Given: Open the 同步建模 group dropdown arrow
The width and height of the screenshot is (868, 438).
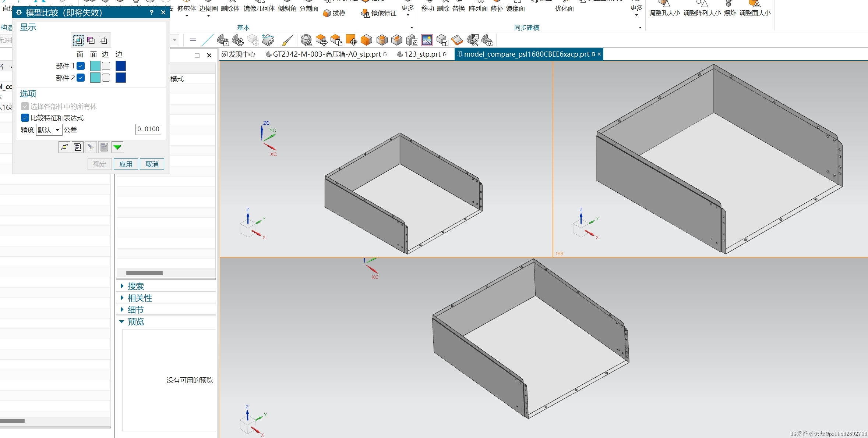Looking at the screenshot, I should tap(640, 28).
